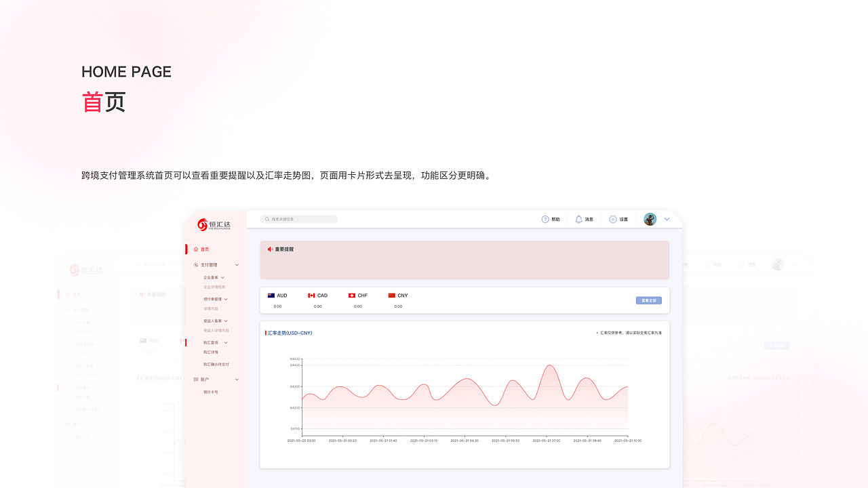The image size is (868, 488).
Task: Click the 64432 y-axis label
Action: tap(295, 359)
